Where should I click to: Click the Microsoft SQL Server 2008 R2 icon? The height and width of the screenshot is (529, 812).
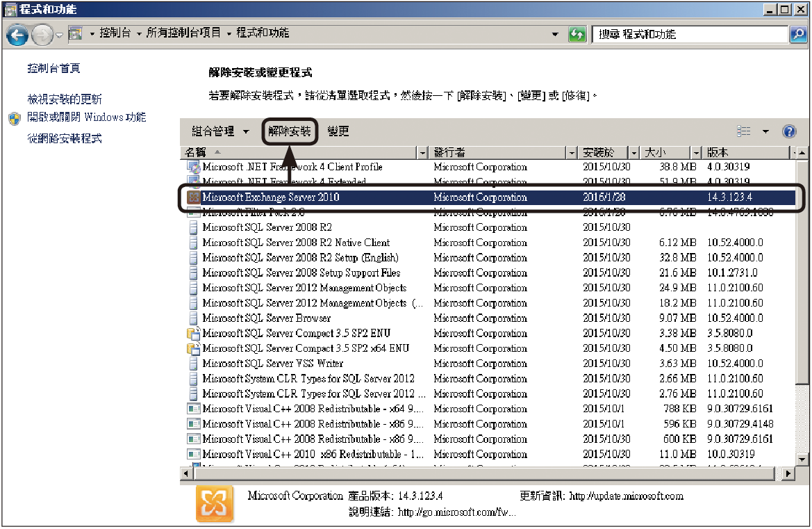[x=194, y=227]
